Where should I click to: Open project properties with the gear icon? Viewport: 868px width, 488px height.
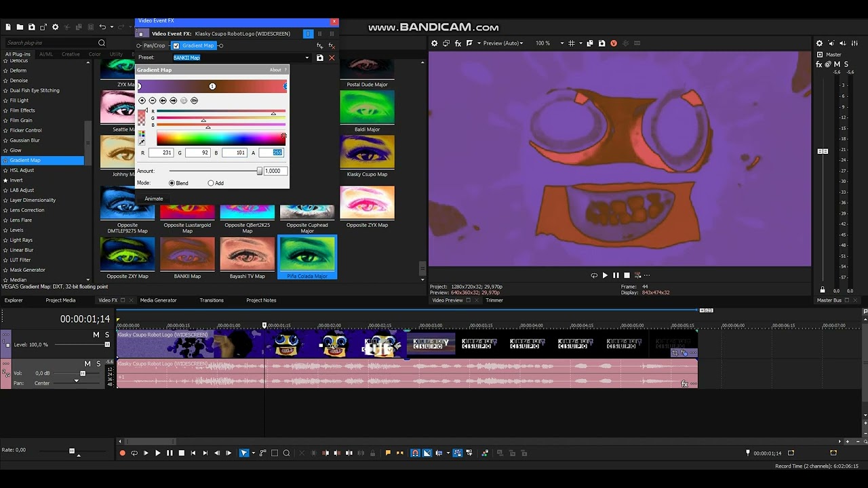point(55,27)
